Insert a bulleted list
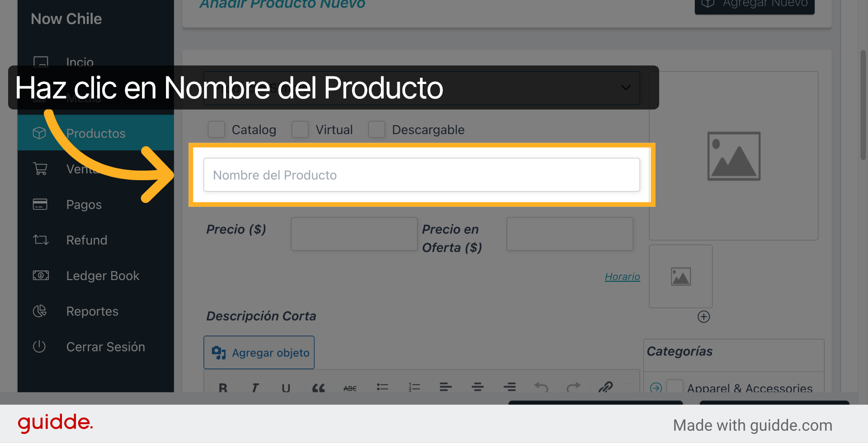Viewport: 868px width, 443px height. click(382, 387)
